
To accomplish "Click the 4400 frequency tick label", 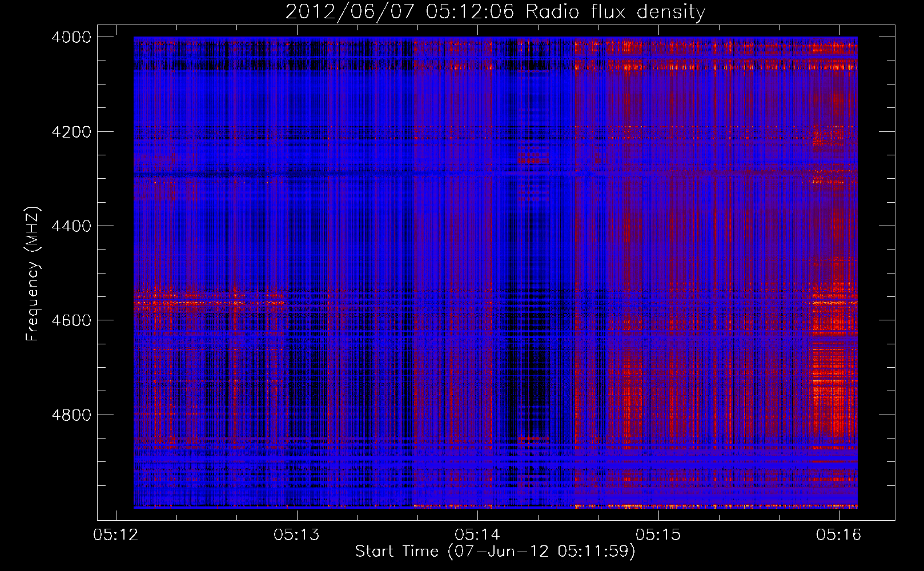I will (71, 226).
